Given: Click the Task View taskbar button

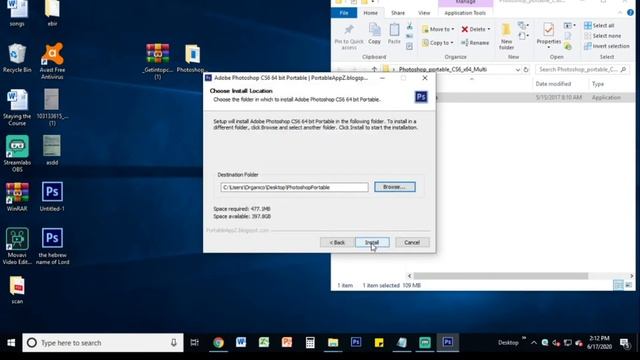Looking at the screenshot, I should tap(195, 342).
